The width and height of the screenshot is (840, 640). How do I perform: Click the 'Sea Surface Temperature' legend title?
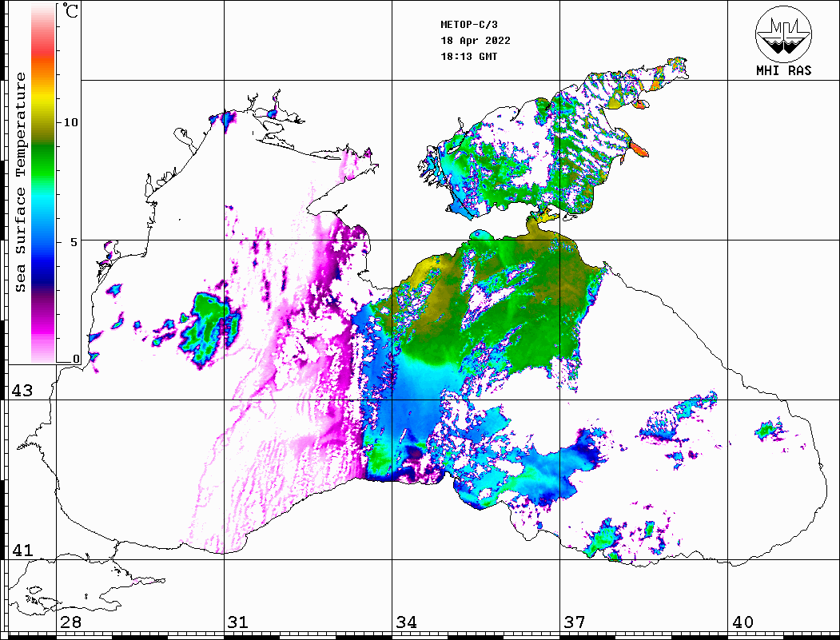[20, 182]
